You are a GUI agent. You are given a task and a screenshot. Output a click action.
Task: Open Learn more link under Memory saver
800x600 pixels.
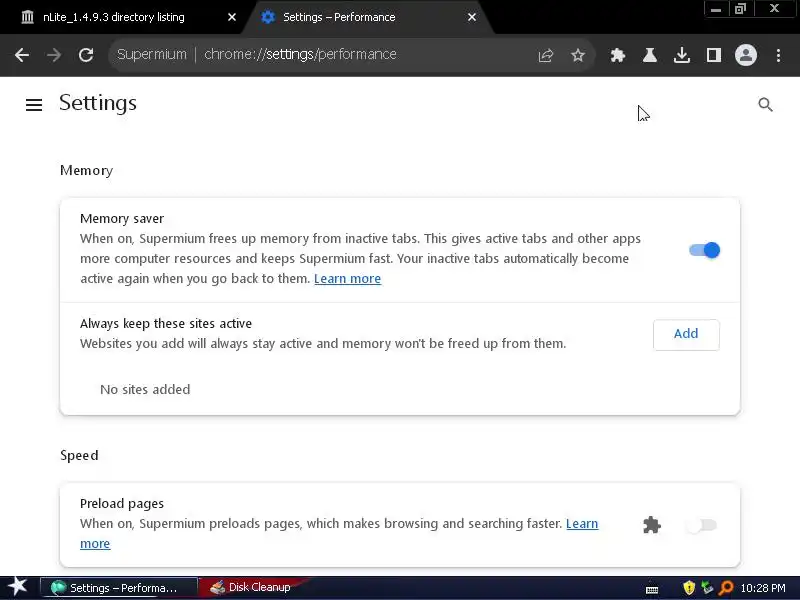(x=347, y=279)
